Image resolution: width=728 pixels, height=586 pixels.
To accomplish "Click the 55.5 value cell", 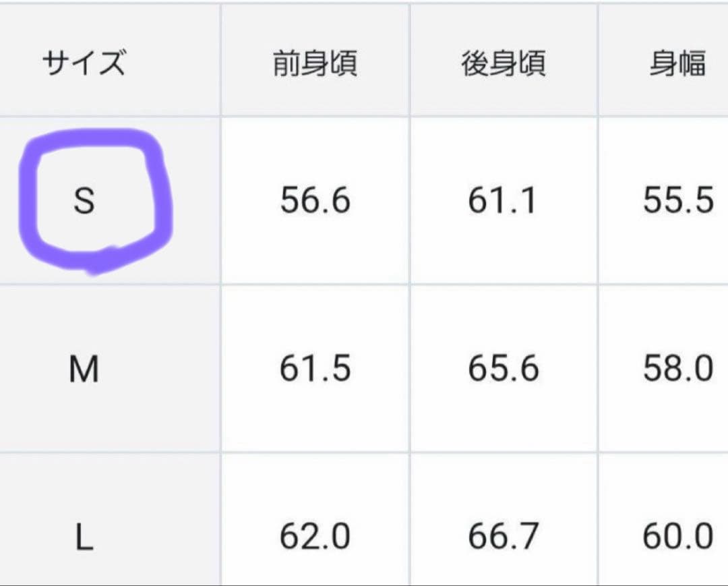I will [677, 201].
